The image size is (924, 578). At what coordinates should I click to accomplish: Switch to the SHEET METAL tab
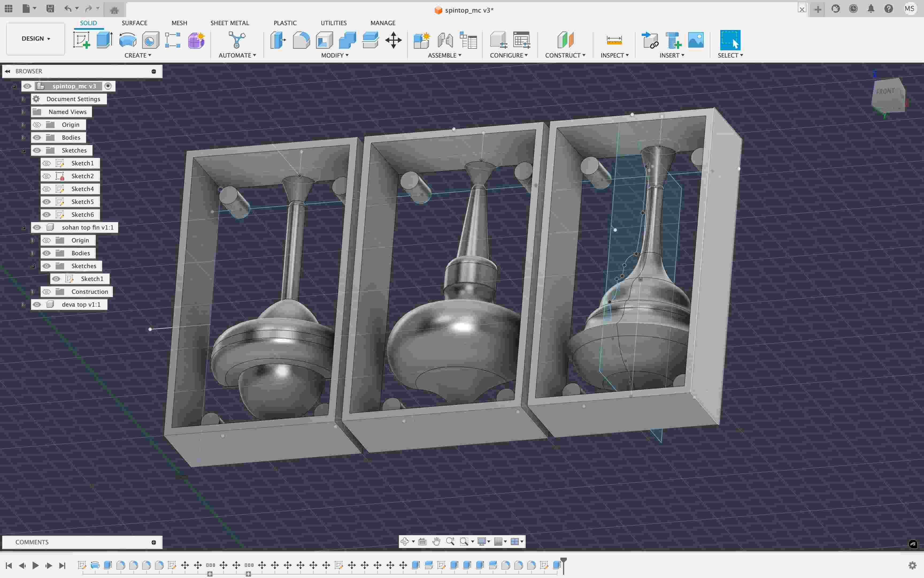click(230, 23)
